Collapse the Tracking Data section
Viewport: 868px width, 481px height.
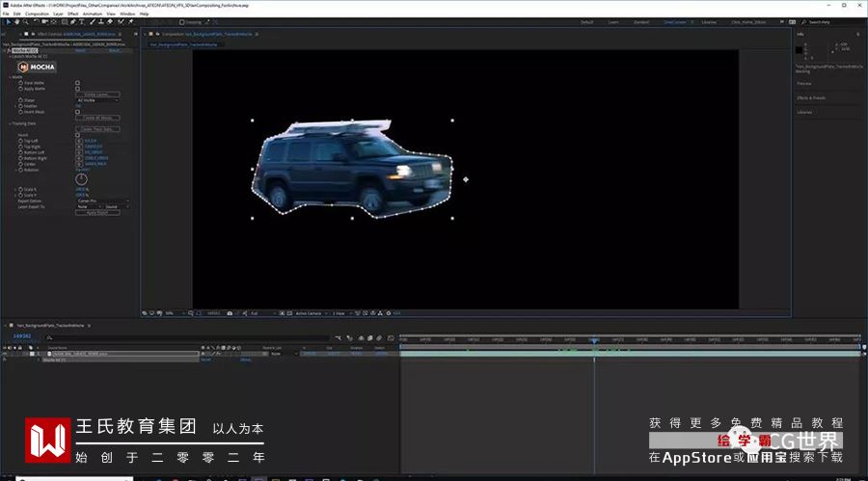[x=10, y=123]
